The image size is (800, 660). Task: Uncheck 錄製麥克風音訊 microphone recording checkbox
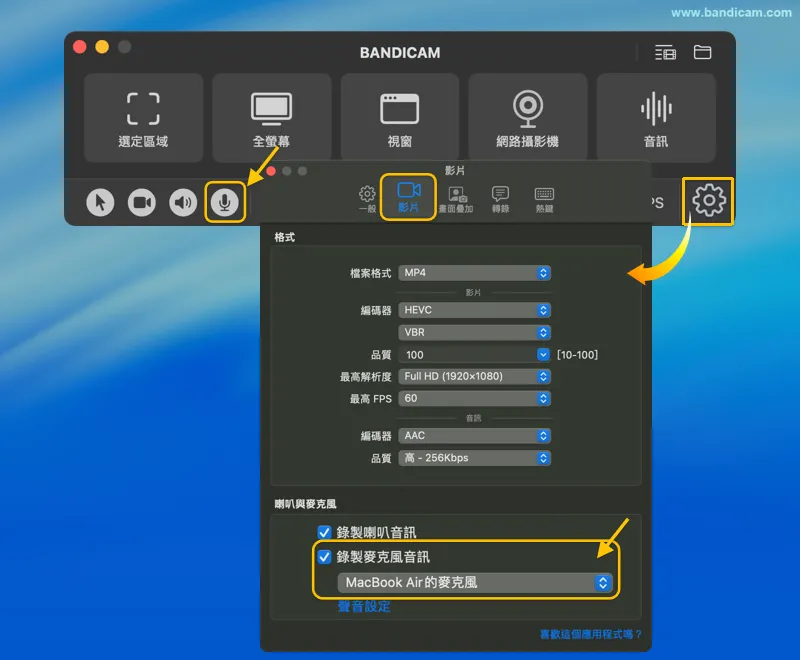click(324, 556)
